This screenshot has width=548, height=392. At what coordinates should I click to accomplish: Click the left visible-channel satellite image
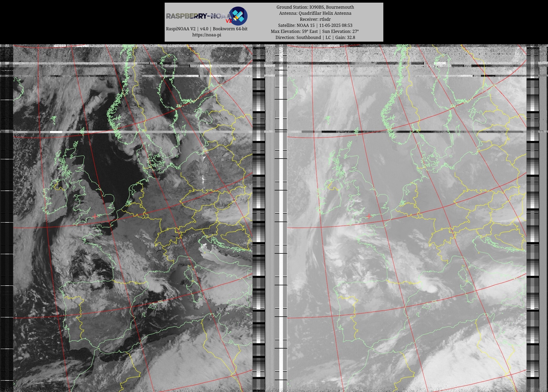point(133,218)
